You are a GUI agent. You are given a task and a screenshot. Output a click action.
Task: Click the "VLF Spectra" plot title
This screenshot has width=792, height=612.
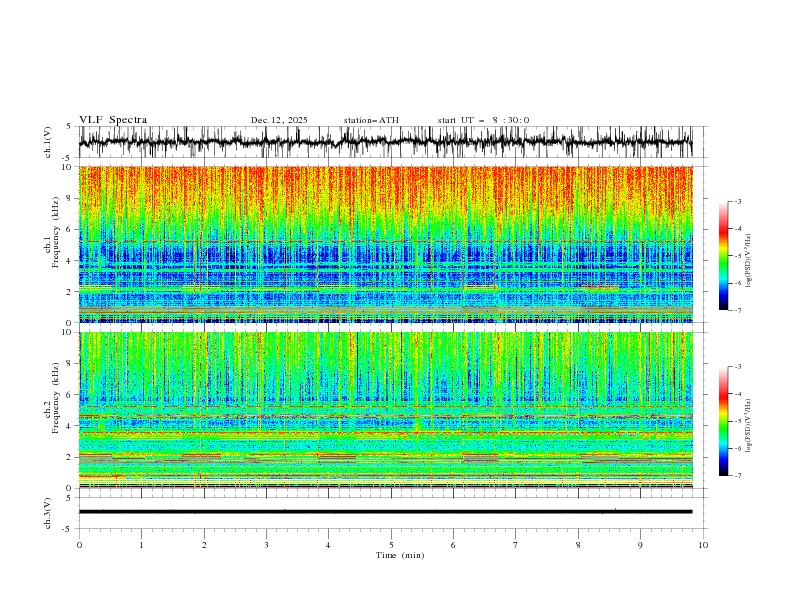tap(113, 120)
